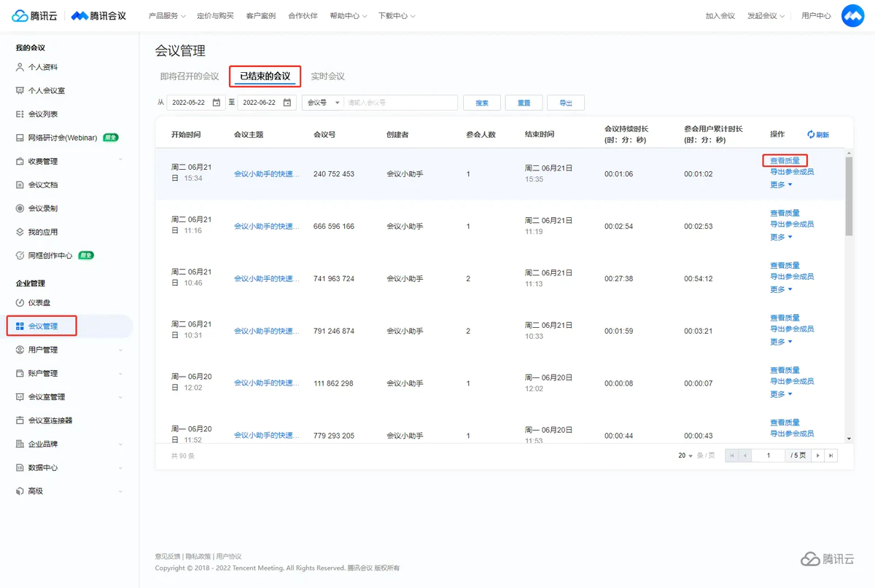
Task: Go to next page of results
Action: pos(818,455)
